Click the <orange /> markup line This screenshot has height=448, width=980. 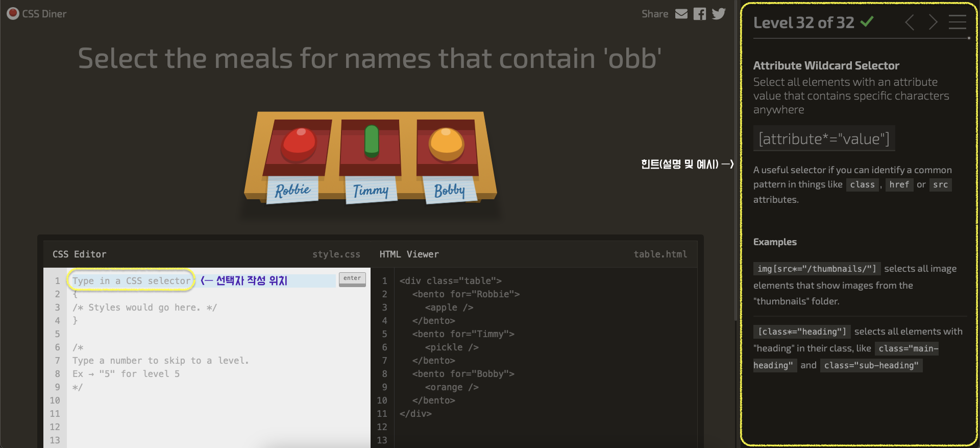452,387
